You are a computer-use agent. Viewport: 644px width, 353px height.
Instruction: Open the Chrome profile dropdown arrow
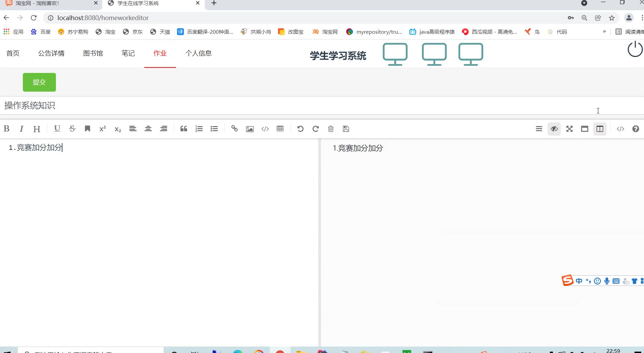[x=584, y=3]
